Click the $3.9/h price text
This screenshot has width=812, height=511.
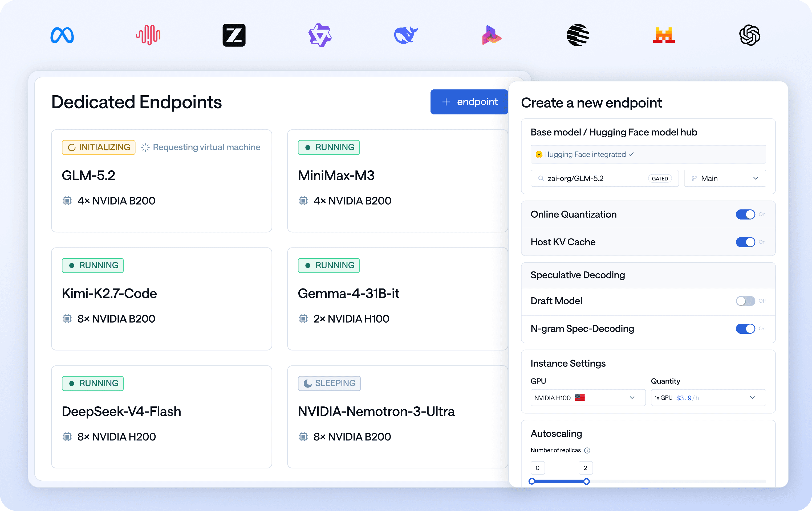click(687, 398)
